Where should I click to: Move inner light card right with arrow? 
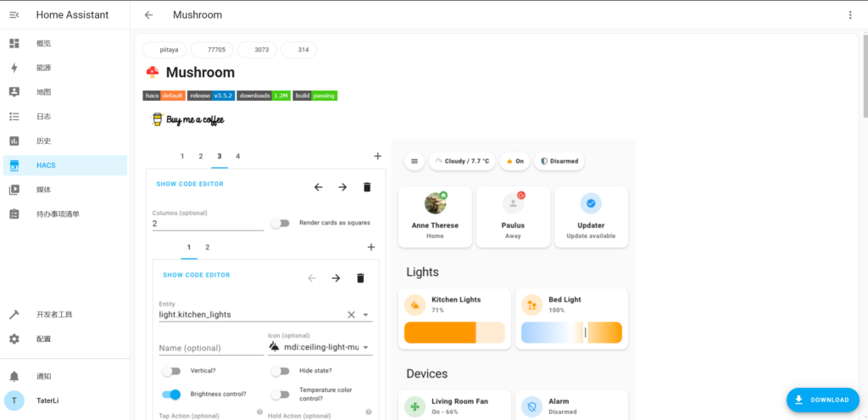pos(336,278)
